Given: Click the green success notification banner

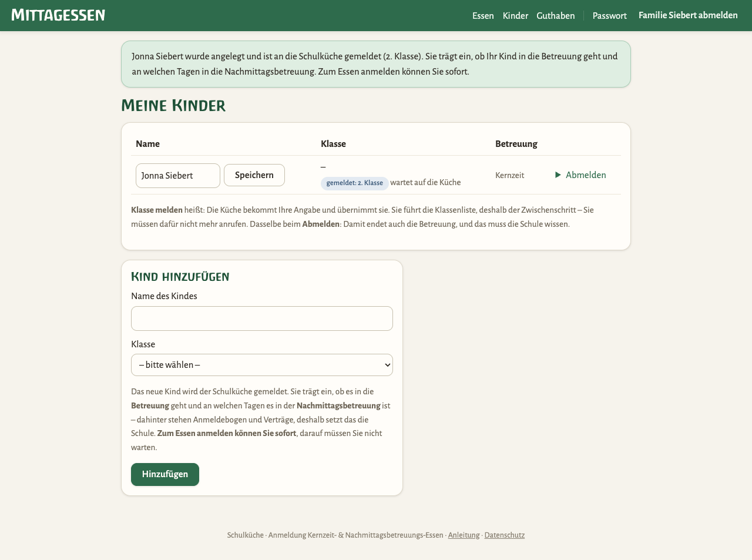Looking at the screenshot, I should [376, 64].
